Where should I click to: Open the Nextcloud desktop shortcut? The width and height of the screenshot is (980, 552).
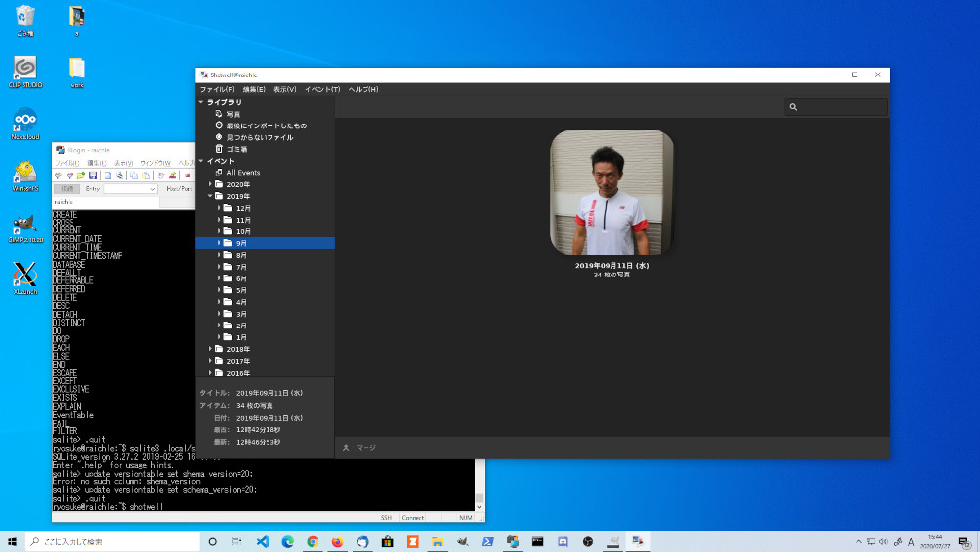pyautogui.click(x=25, y=124)
